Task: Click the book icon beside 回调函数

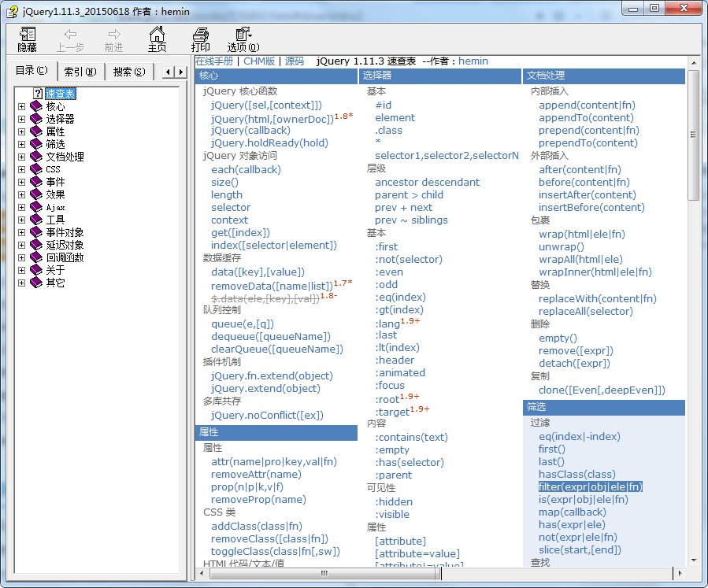Action: pos(36,257)
